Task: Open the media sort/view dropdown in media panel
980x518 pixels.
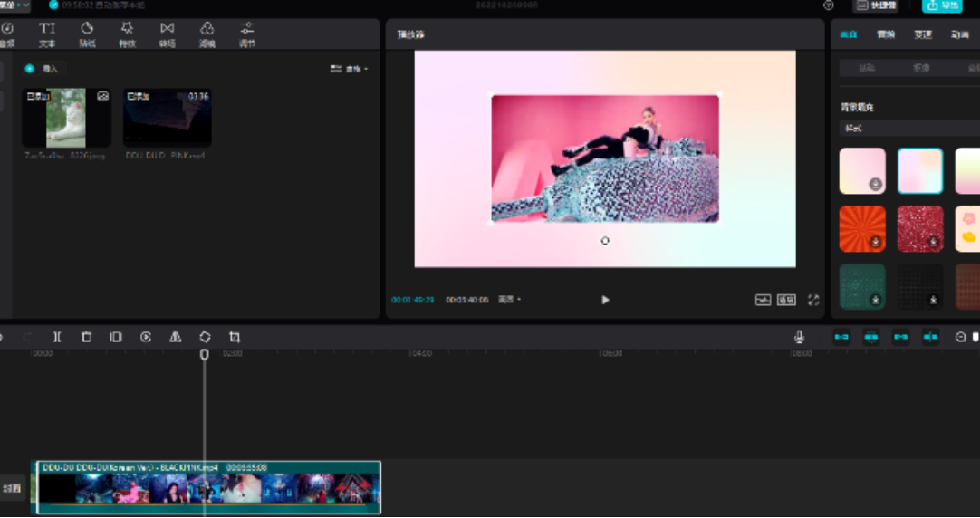Action: point(350,69)
